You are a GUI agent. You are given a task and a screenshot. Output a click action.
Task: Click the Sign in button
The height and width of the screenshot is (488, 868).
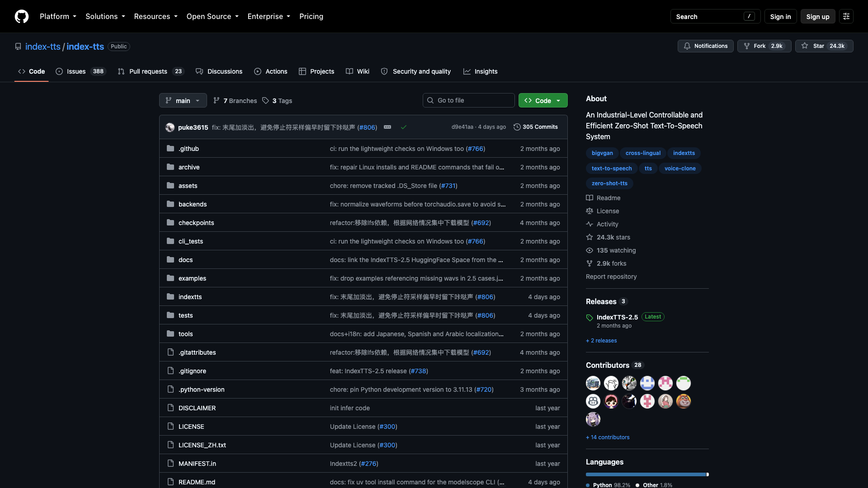coord(780,16)
